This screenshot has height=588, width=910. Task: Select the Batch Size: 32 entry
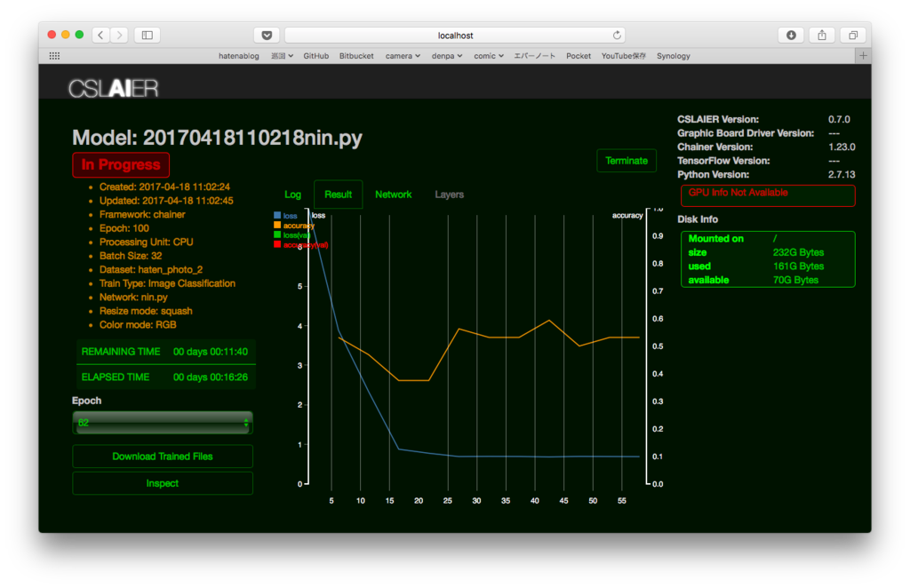click(x=131, y=256)
